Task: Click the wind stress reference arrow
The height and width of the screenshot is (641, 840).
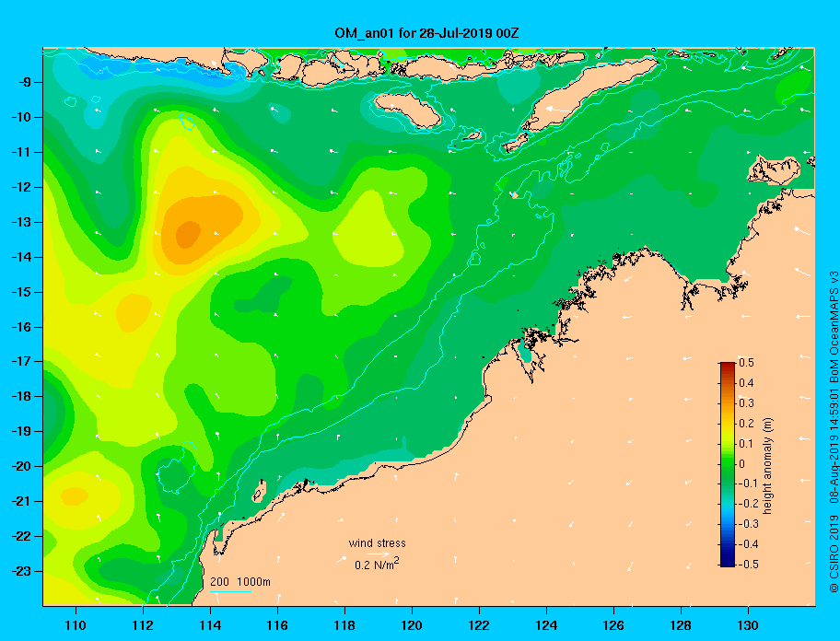Action: (379, 554)
